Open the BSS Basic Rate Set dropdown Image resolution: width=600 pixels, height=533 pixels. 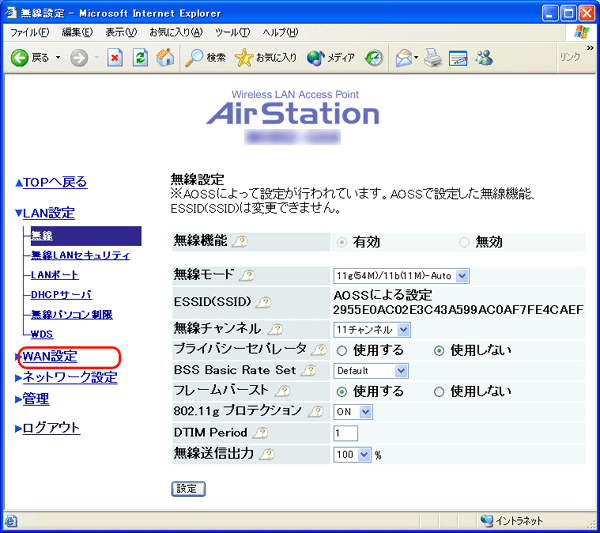click(371, 371)
